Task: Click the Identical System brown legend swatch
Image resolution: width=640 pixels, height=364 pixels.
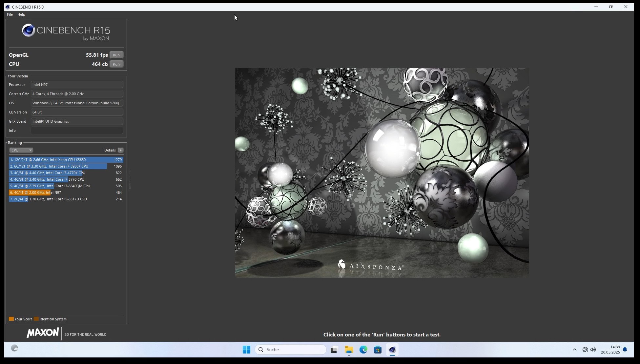Action: point(36,319)
